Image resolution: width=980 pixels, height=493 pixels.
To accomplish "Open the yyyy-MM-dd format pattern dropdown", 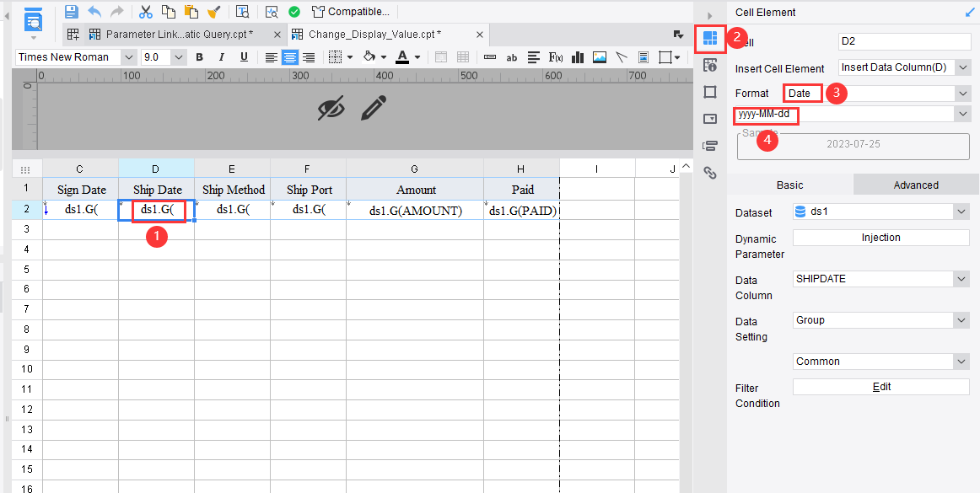I will [961, 115].
